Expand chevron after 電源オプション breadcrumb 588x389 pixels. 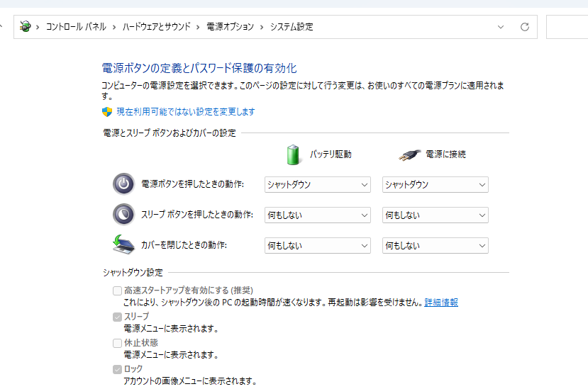(262, 27)
